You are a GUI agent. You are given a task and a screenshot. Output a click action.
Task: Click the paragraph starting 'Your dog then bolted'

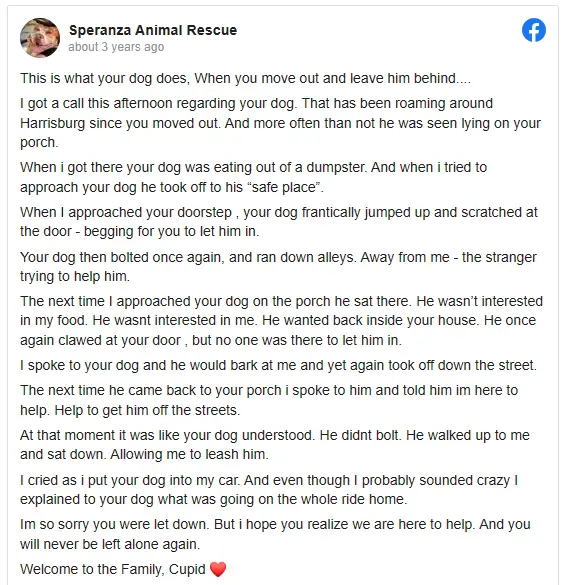click(x=278, y=266)
